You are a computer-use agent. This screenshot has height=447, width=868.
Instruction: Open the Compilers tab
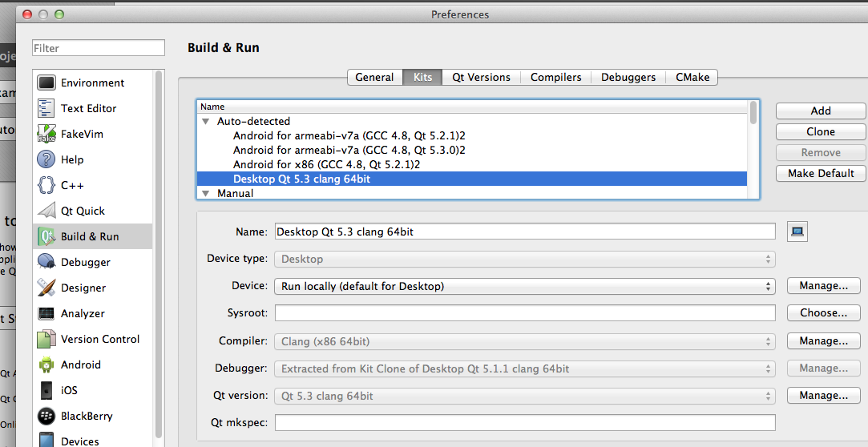[x=555, y=78]
